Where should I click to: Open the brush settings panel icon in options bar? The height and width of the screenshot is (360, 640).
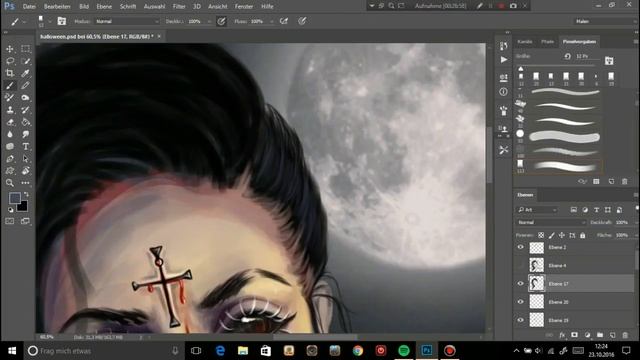coord(62,21)
